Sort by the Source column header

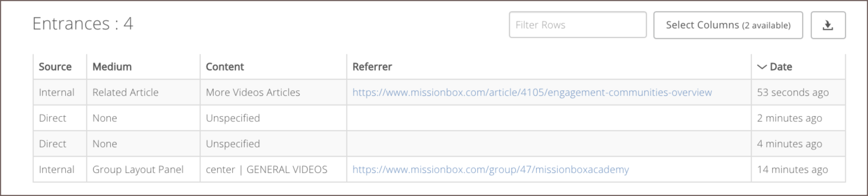click(55, 67)
